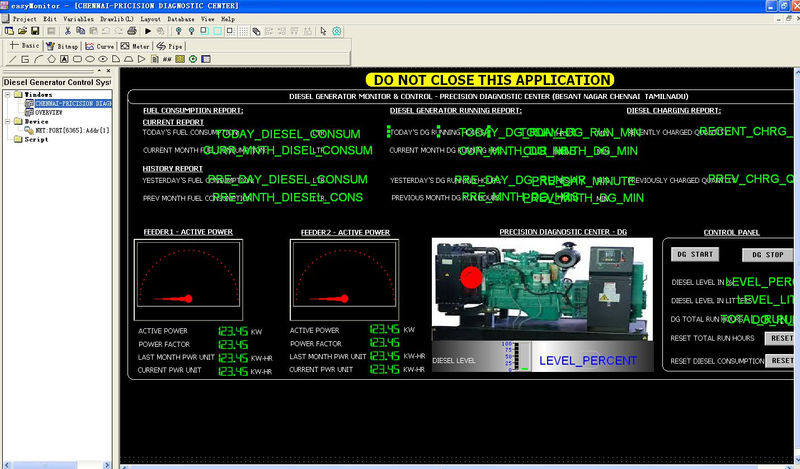Viewport: 800px width, 469px height.
Task: Click the project tree horizontal scrollbar left arrow
Action: tap(7, 465)
